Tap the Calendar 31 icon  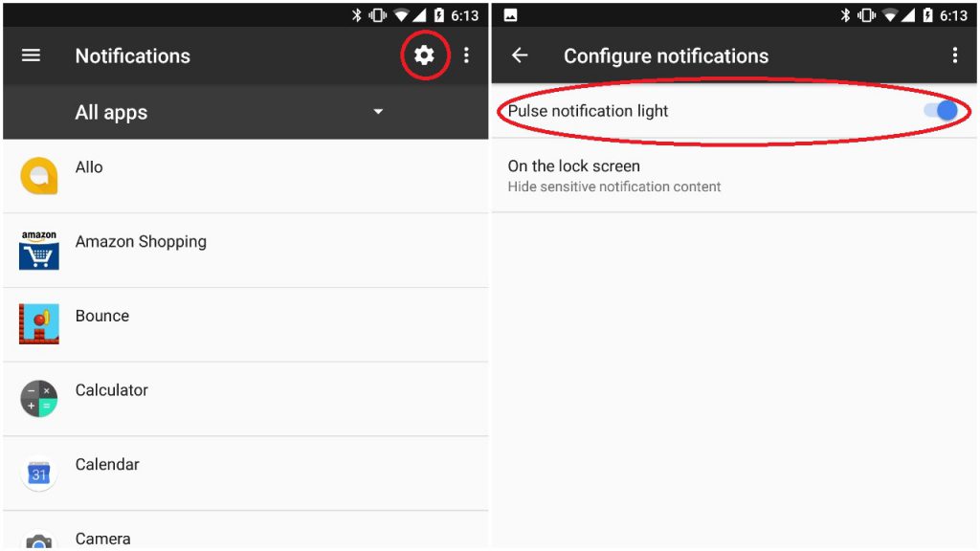pyautogui.click(x=38, y=473)
